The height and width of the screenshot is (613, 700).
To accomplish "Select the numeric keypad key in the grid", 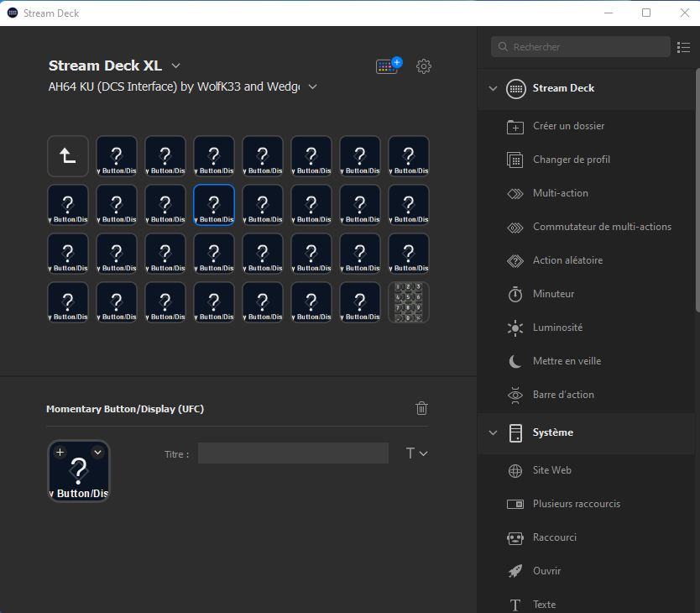I will point(409,302).
